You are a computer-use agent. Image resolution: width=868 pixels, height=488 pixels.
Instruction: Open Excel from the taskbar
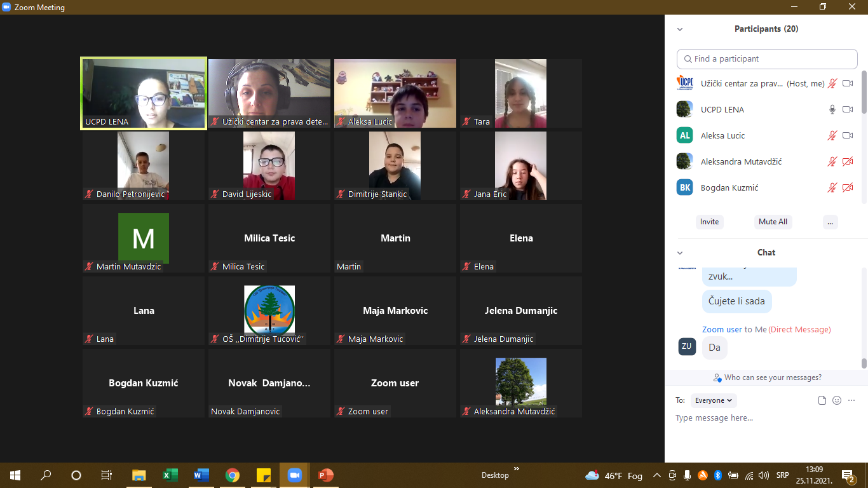pyautogui.click(x=170, y=475)
